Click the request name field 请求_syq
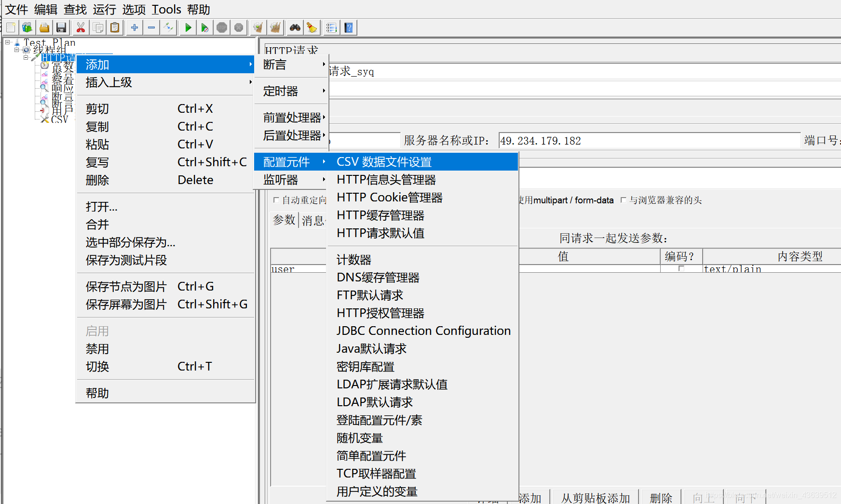Viewport: 841px width, 504px height. 584,72
